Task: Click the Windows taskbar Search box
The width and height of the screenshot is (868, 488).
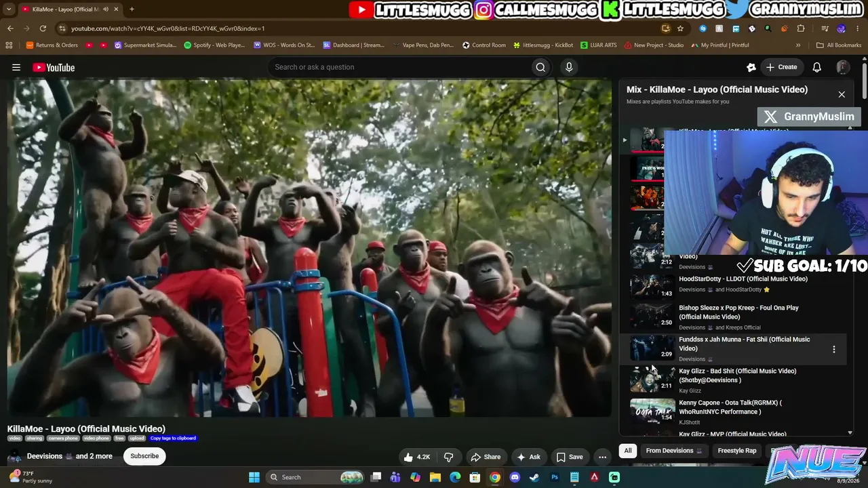Action: (x=315, y=477)
